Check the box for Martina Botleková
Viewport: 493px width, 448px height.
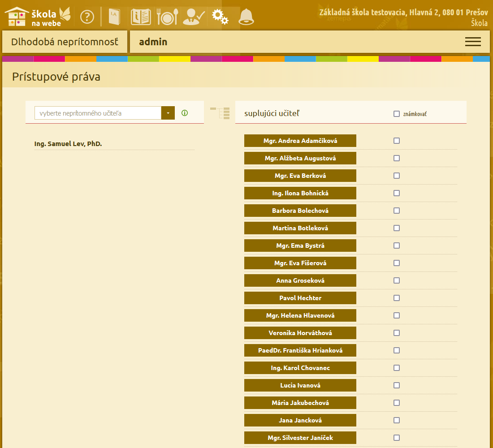(x=397, y=228)
